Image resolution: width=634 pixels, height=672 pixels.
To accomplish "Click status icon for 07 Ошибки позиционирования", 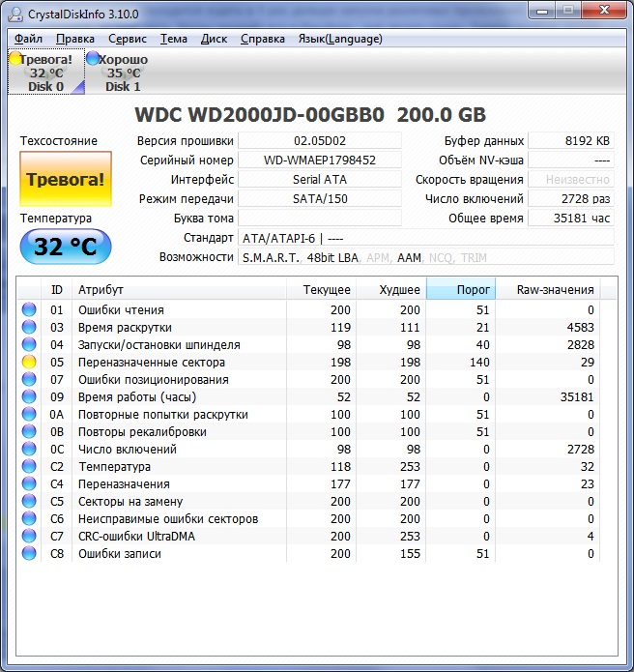I will 29,379.
